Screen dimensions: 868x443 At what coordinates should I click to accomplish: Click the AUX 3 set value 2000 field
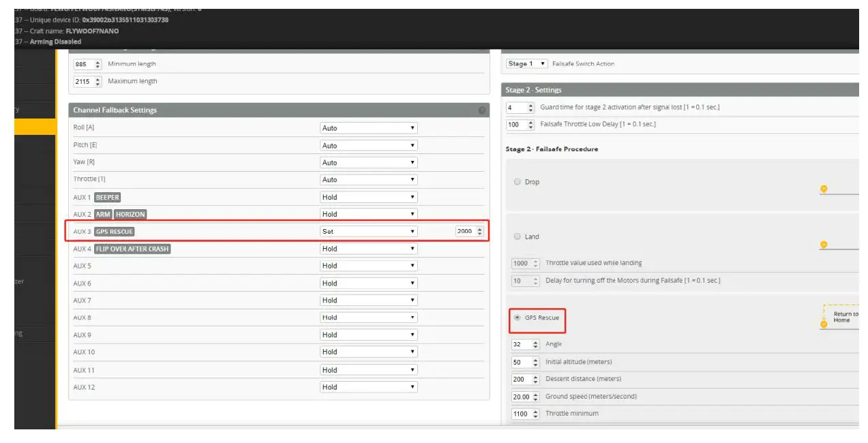[x=470, y=231]
